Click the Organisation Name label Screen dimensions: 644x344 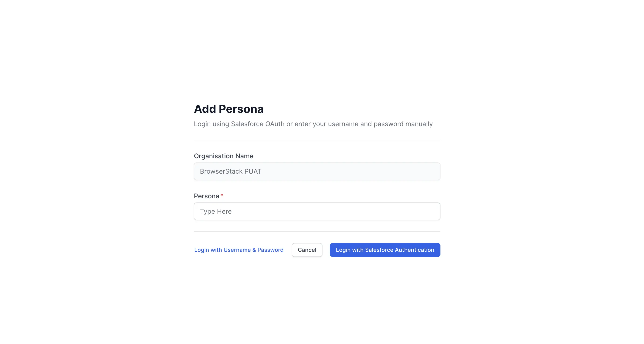(223, 156)
